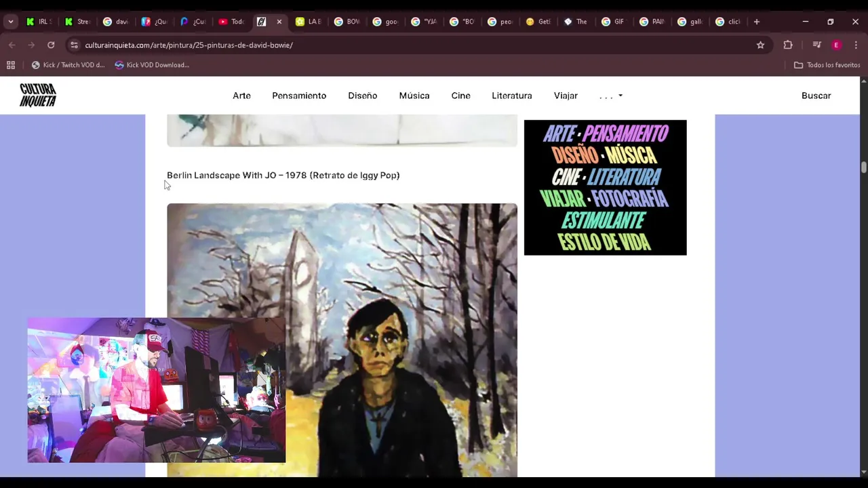Open a new browser tab
The width and height of the screenshot is (868, 488).
pyautogui.click(x=757, y=22)
